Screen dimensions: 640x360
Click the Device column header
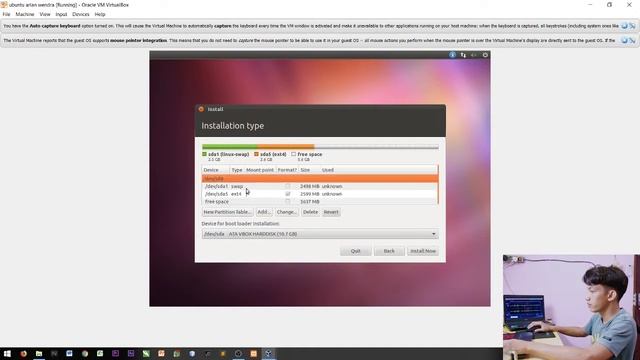(x=216, y=170)
